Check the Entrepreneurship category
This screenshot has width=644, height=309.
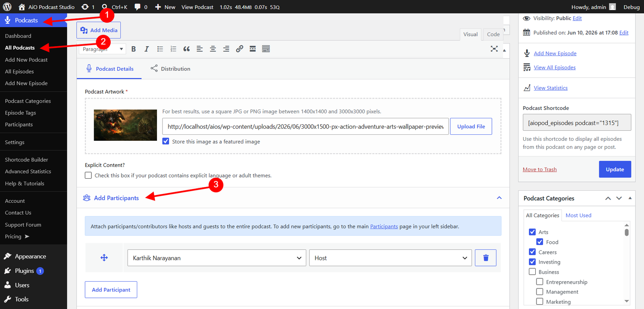click(540, 282)
